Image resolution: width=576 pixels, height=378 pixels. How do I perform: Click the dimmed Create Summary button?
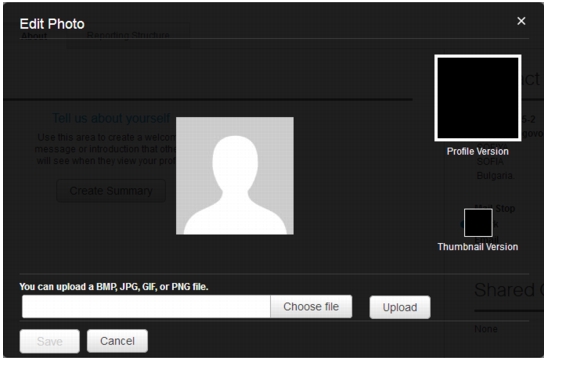[x=111, y=191]
